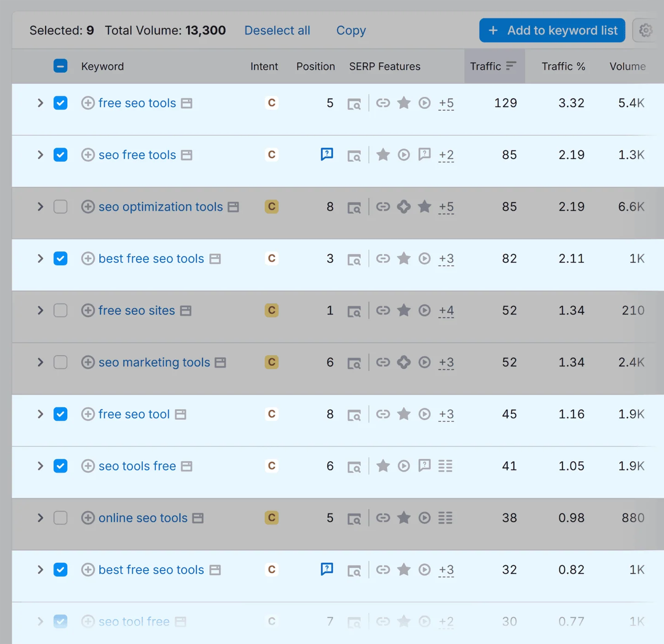Click featured snippet icon in 'seo free tools' position
This screenshot has width=664, height=644.
(327, 154)
